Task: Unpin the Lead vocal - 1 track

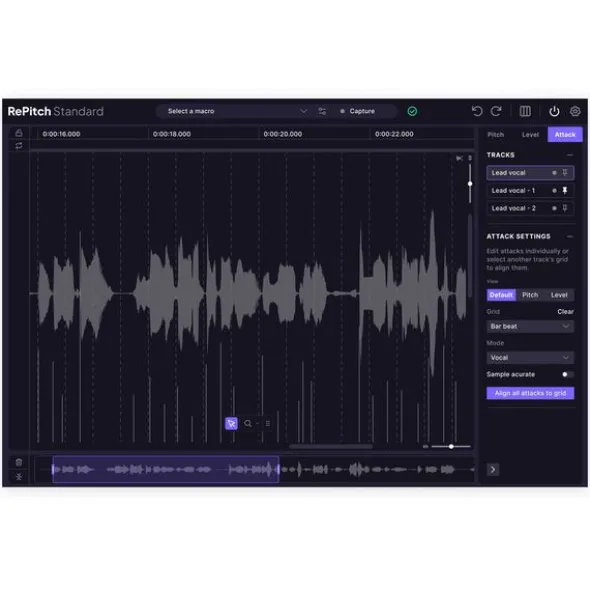Action: pos(565,190)
